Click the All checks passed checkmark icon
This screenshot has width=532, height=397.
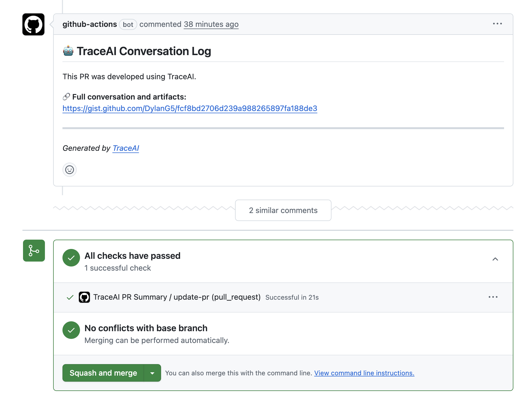click(x=71, y=258)
